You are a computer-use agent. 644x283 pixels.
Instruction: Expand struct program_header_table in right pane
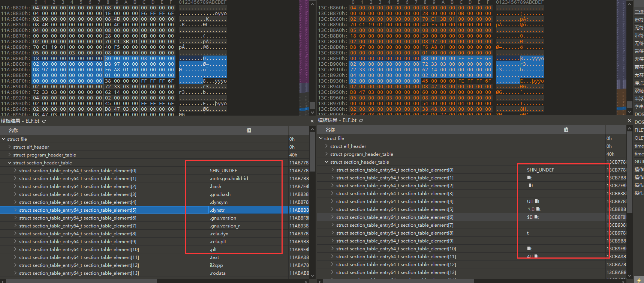[326, 154]
